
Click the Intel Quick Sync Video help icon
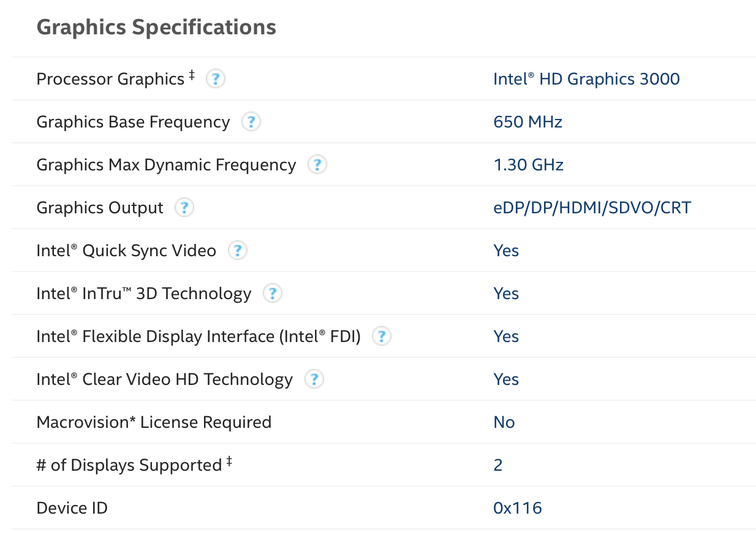[x=237, y=250]
